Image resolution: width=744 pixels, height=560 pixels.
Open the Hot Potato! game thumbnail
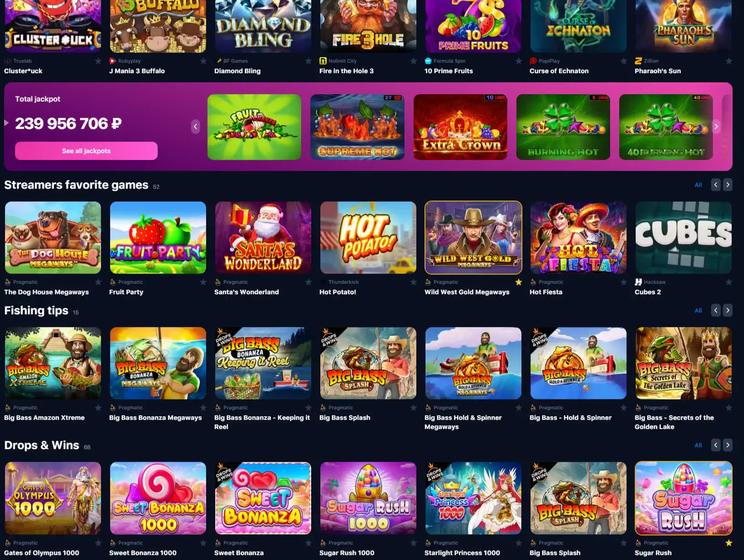368,238
